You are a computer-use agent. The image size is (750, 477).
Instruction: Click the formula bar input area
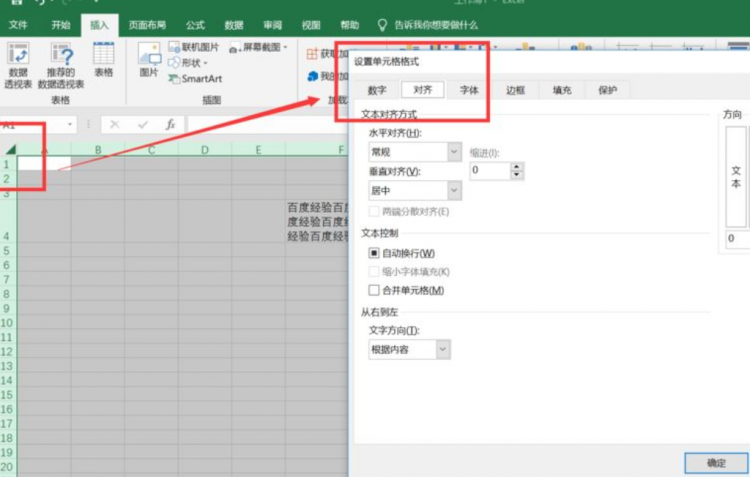268,125
